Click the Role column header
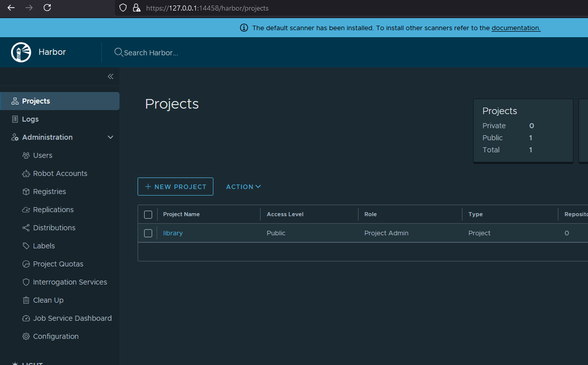 [371, 214]
